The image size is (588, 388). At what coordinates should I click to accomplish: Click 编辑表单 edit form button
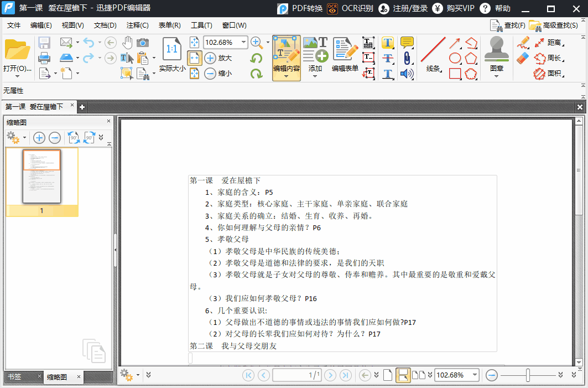coord(345,54)
